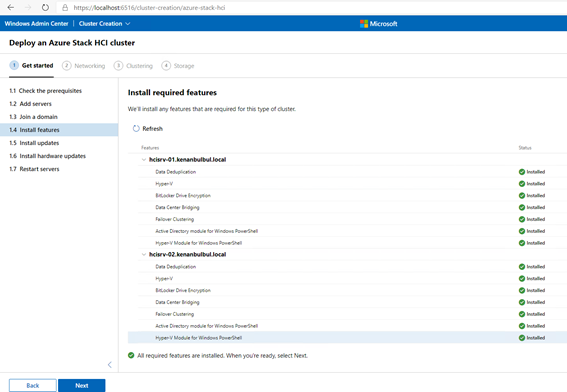567x392 pixels.
Task: Click the Status column header
Action: point(525,148)
